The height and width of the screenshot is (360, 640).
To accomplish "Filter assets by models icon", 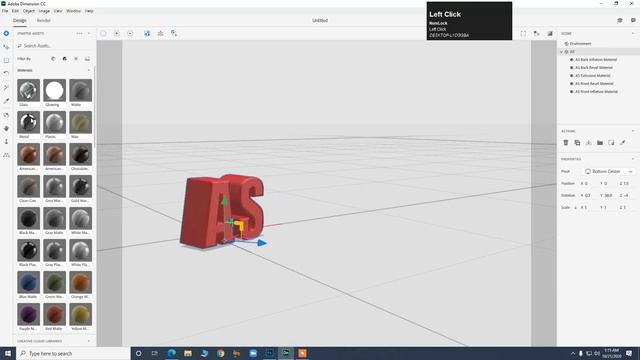I will point(53,59).
